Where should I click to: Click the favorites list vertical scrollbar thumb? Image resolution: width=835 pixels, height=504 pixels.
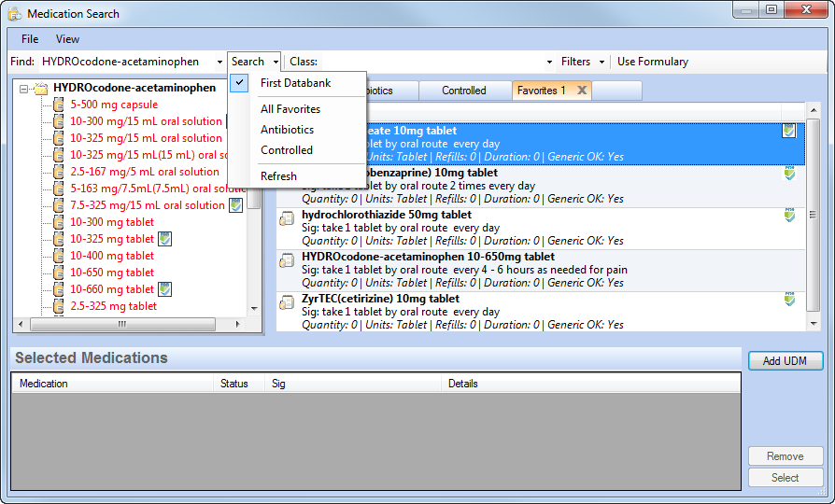(x=813, y=215)
